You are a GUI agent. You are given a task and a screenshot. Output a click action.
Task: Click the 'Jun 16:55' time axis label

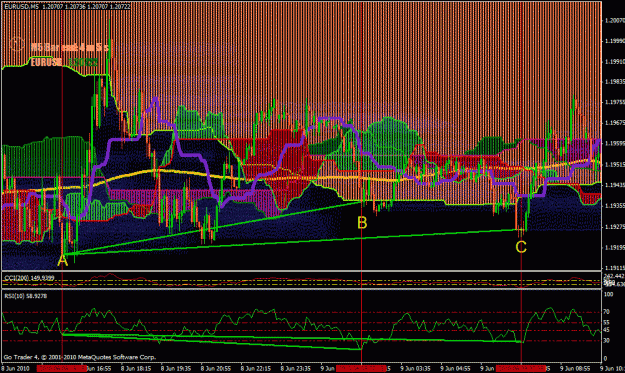(98, 369)
